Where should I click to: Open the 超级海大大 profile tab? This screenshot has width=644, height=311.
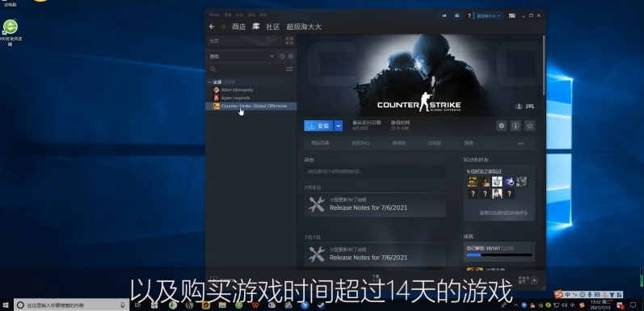pos(304,27)
